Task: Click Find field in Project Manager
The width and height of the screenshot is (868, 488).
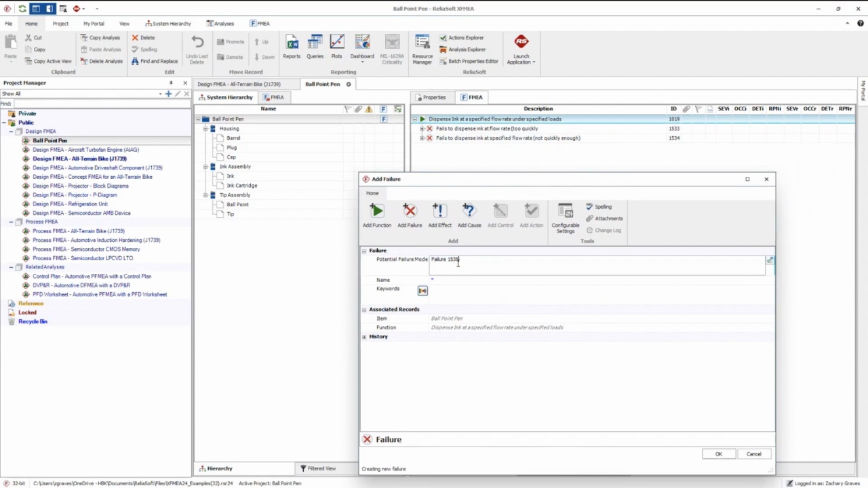Action: coord(102,104)
